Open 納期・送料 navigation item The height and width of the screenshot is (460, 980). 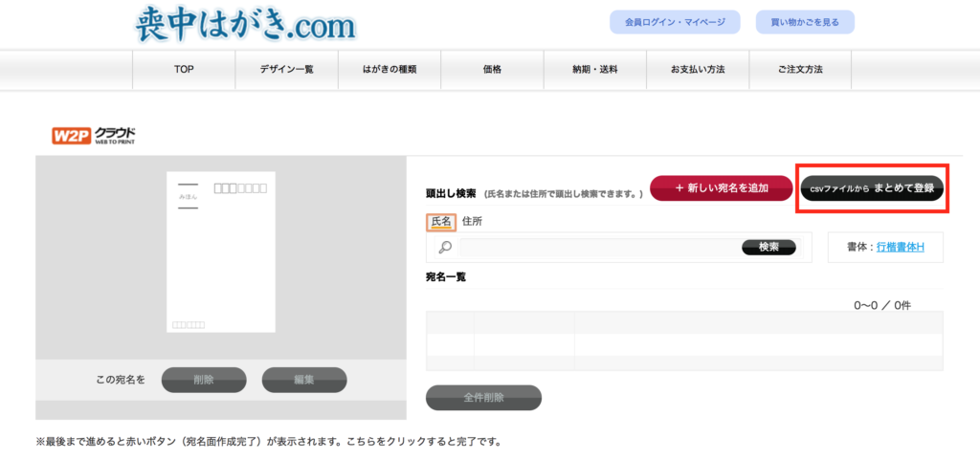point(594,70)
